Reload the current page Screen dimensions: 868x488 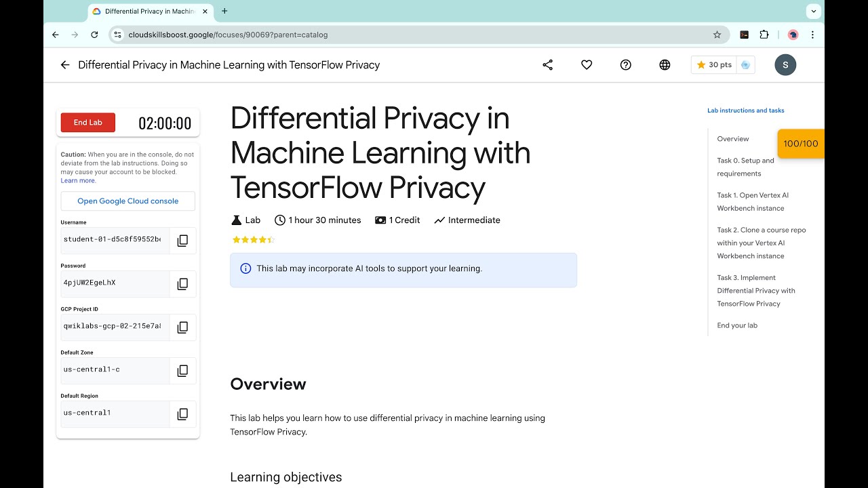tap(94, 35)
